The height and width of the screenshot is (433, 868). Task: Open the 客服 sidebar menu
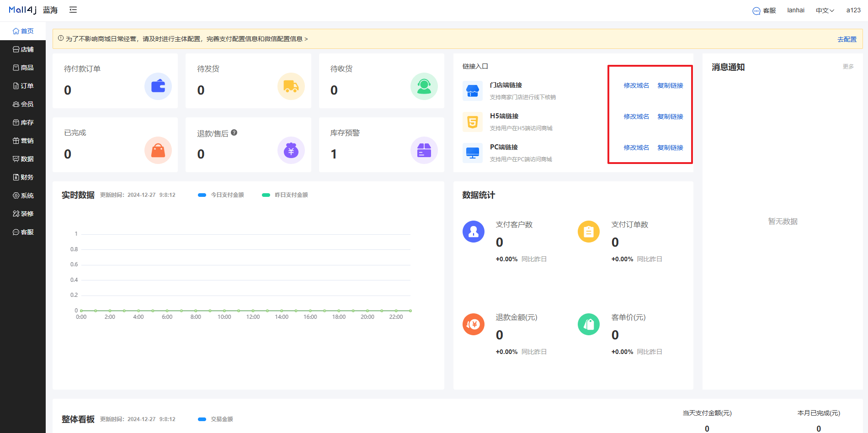coord(23,232)
